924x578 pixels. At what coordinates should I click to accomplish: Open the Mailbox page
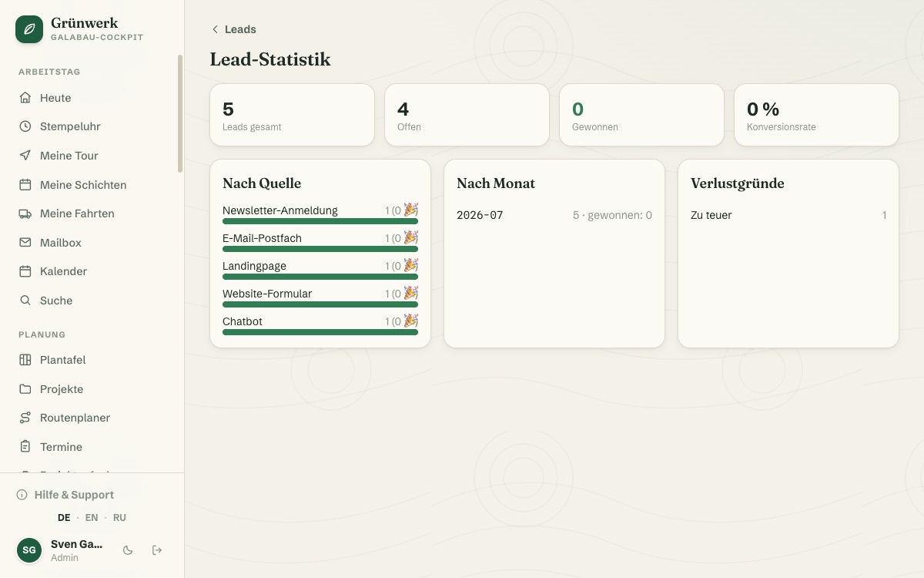tap(92, 243)
